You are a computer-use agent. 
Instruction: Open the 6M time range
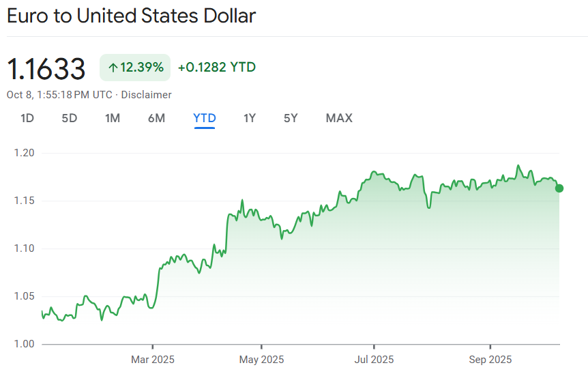(x=156, y=118)
